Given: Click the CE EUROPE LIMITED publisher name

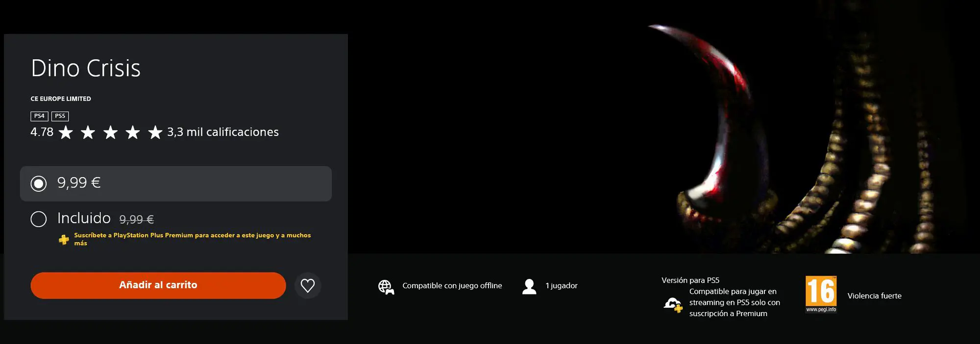Looking at the screenshot, I should (61, 99).
